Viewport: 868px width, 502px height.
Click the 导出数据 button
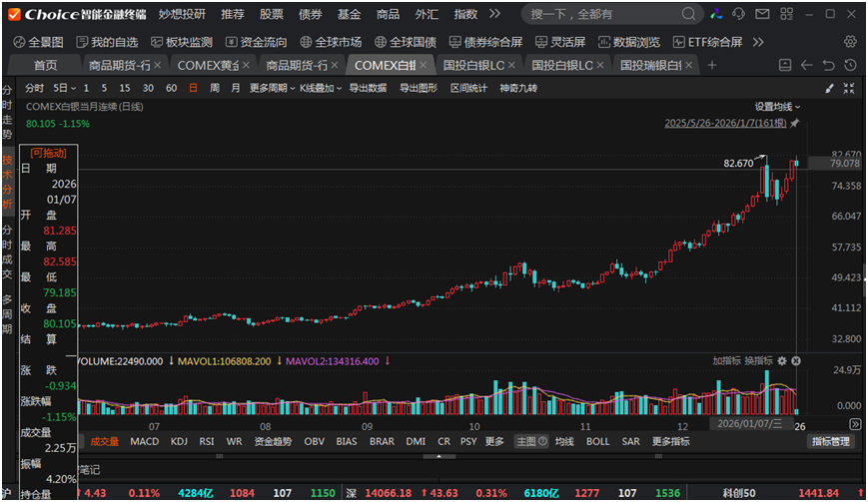(368, 88)
